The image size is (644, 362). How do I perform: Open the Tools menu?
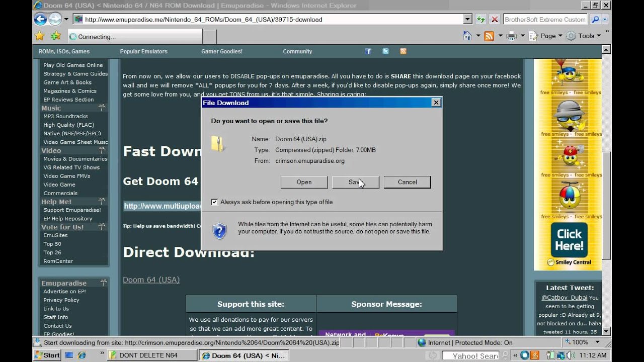click(584, 36)
